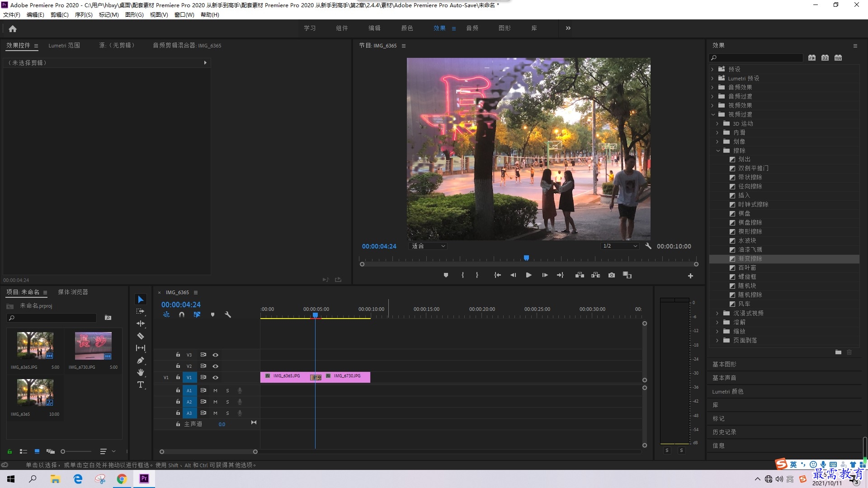This screenshot has height=488, width=868.
Task: Select the Slip tool
Action: tap(141, 348)
